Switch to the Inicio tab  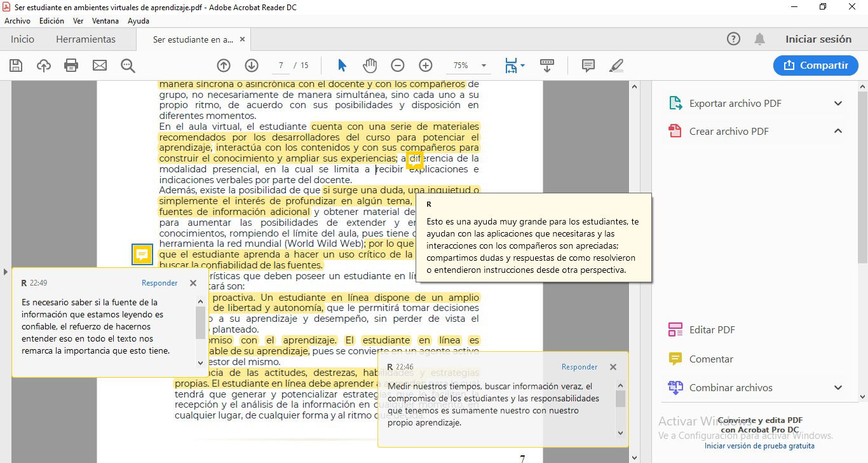pyautogui.click(x=22, y=39)
